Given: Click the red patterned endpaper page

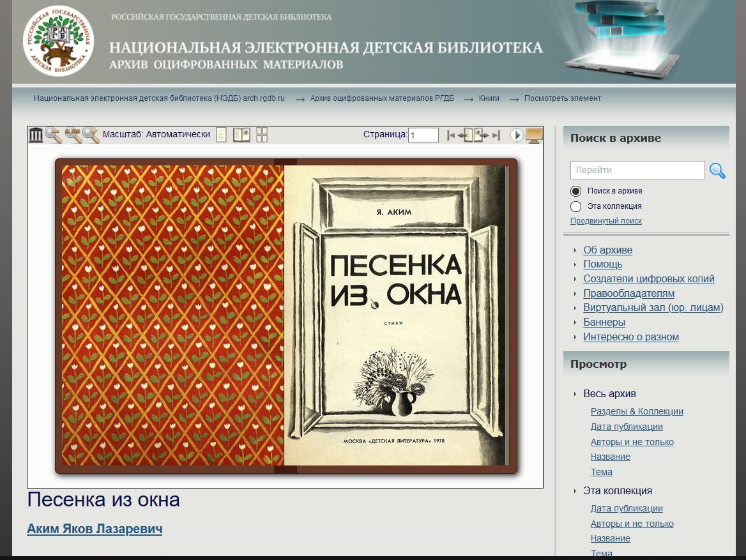Looking at the screenshot, I should point(172,315).
